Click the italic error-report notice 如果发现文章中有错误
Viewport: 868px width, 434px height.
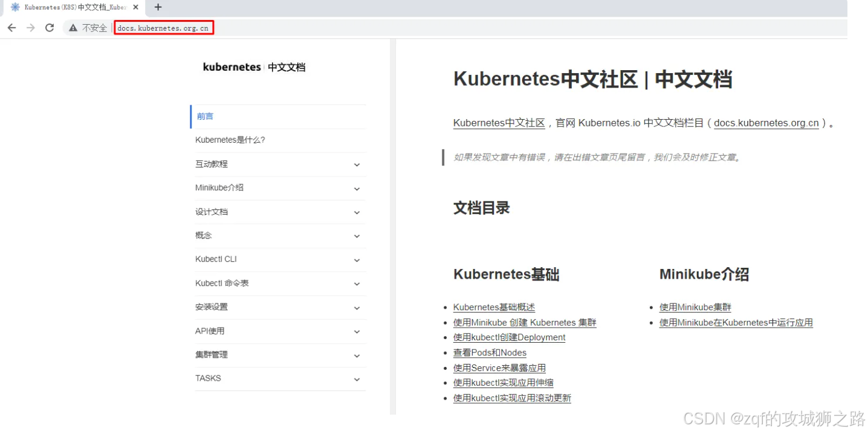pyautogui.click(x=598, y=158)
